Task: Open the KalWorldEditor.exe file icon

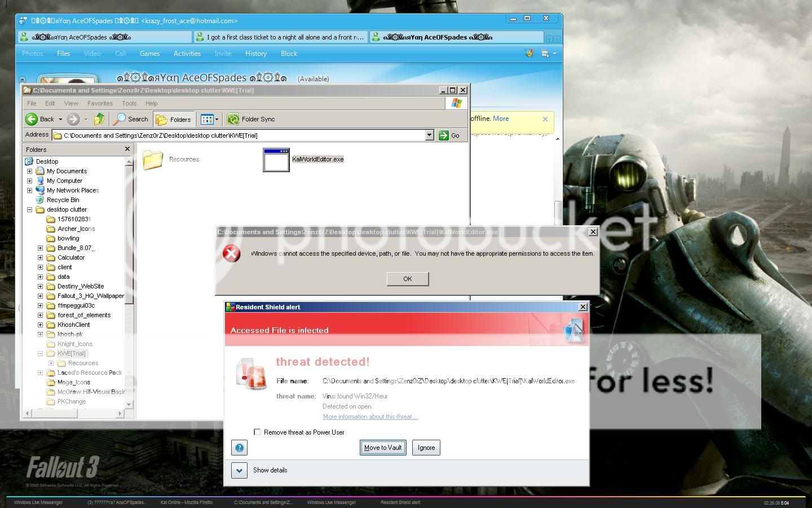Action: tap(276, 160)
